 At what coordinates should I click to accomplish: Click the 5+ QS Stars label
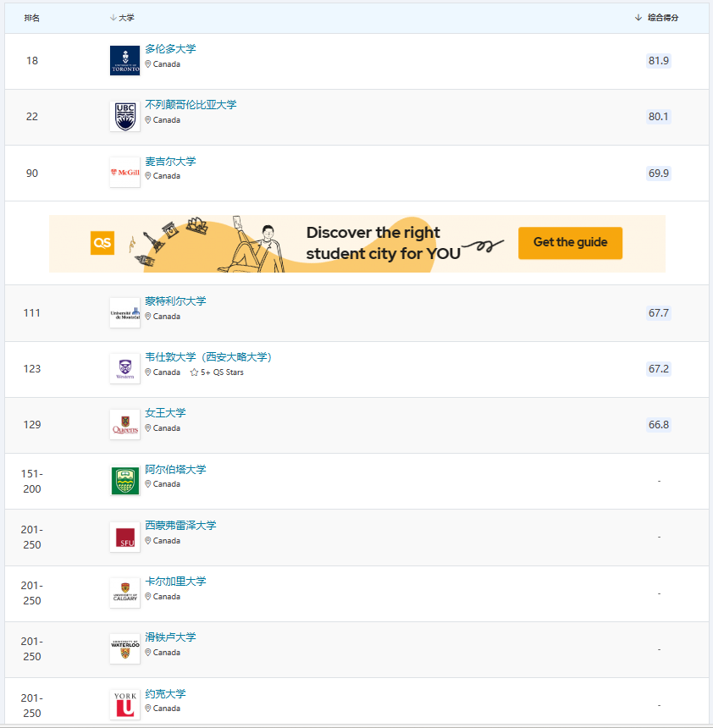222,372
